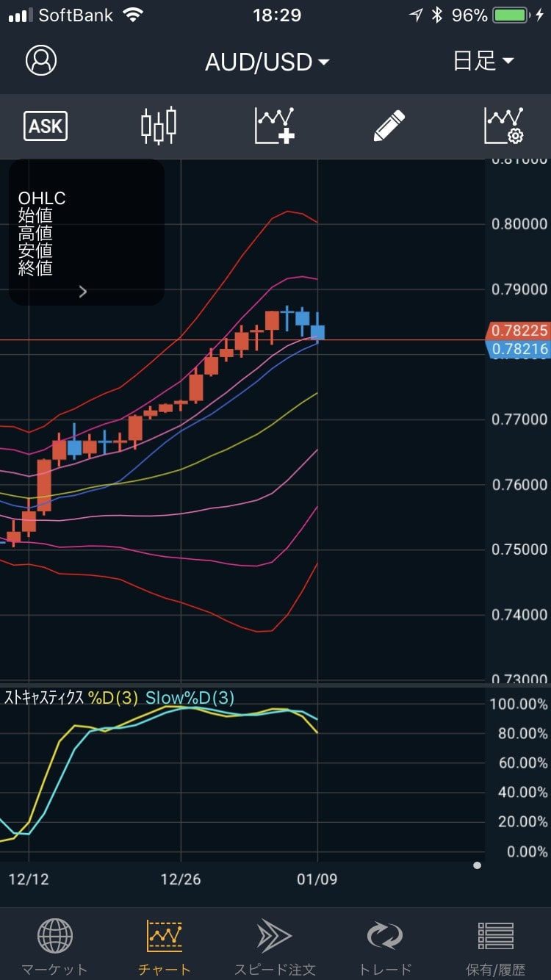Tap the 01/09 date axis label
Viewport: 551px width, 980px height.
(317, 879)
